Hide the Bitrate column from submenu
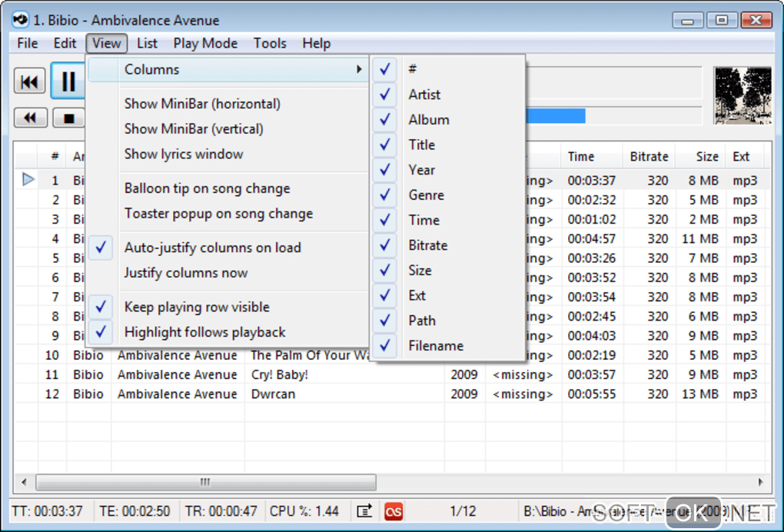 [447, 245]
